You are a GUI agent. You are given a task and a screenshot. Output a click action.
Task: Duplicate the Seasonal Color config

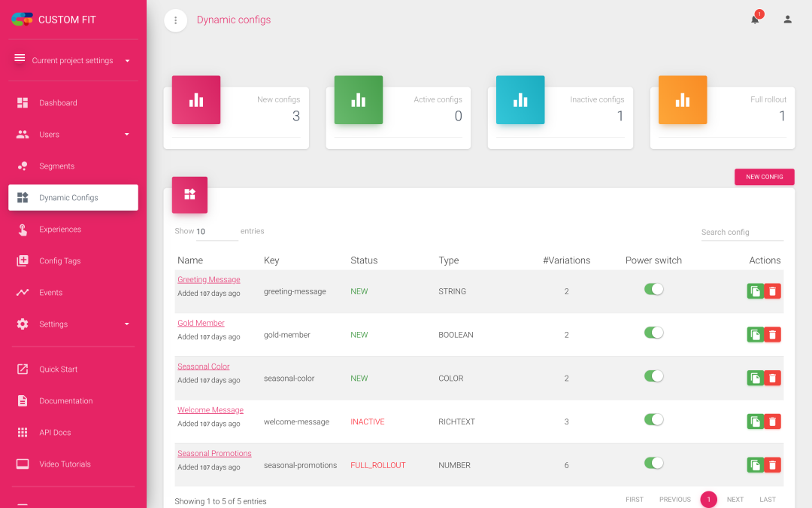point(756,379)
